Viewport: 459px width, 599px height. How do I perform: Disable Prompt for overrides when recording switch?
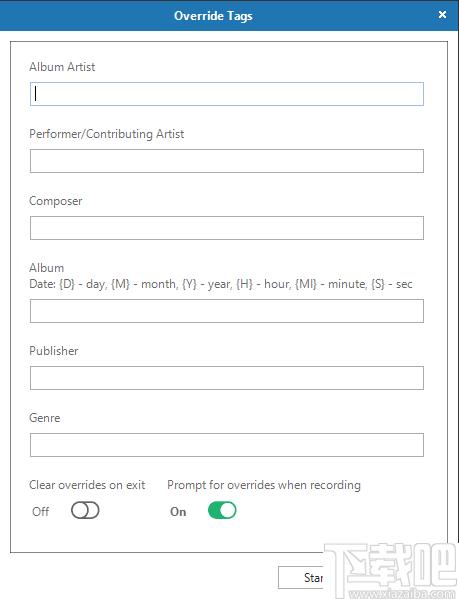222,510
